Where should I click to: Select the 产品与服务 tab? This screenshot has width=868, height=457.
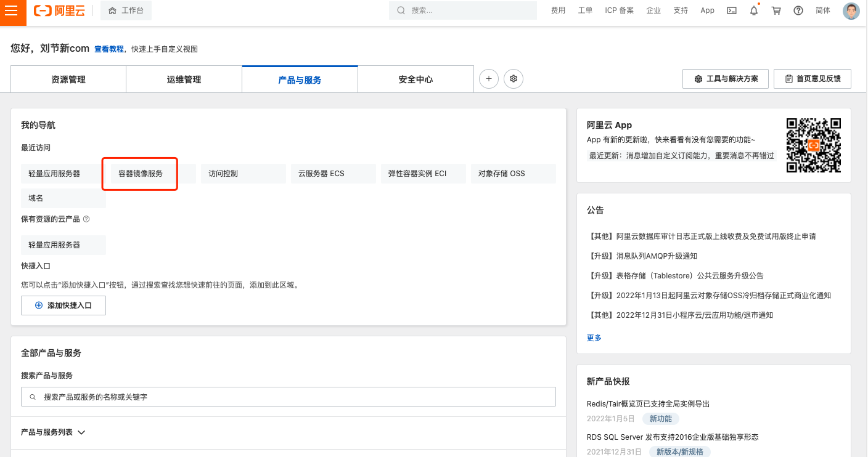click(300, 79)
